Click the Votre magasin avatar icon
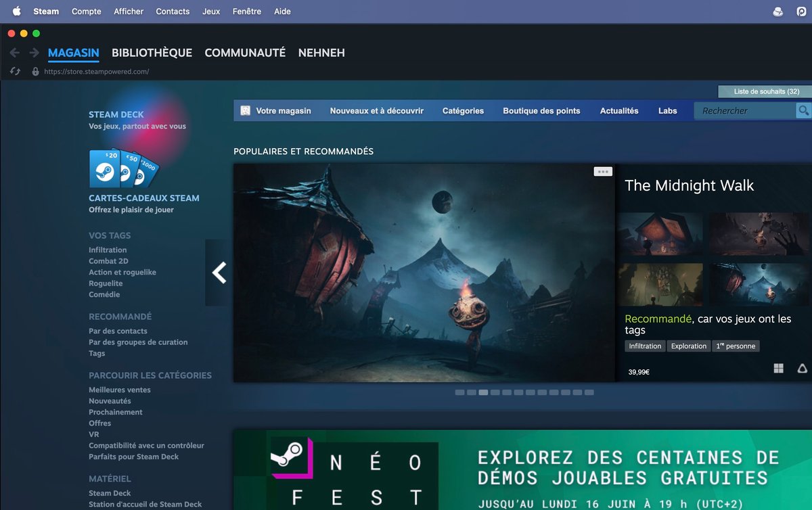 [x=245, y=110]
